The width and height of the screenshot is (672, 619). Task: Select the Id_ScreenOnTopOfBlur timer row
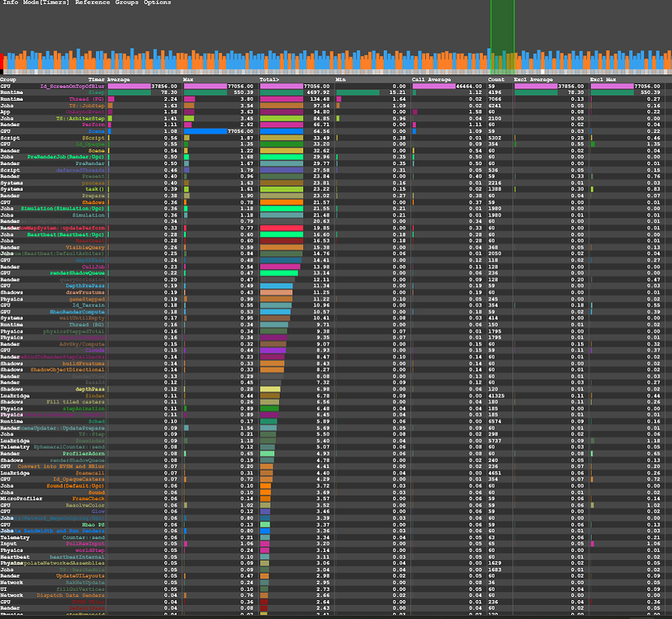pyautogui.click(x=73, y=86)
